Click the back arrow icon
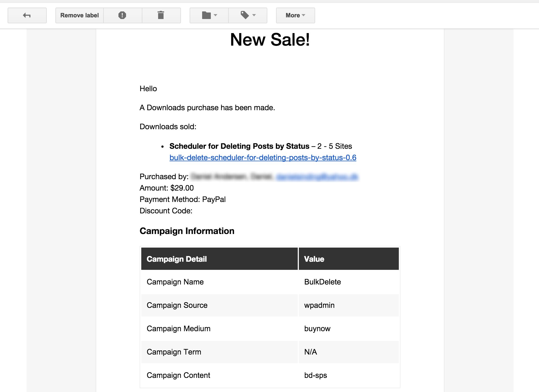Screen dimensions: 539x392 coord(27,15)
